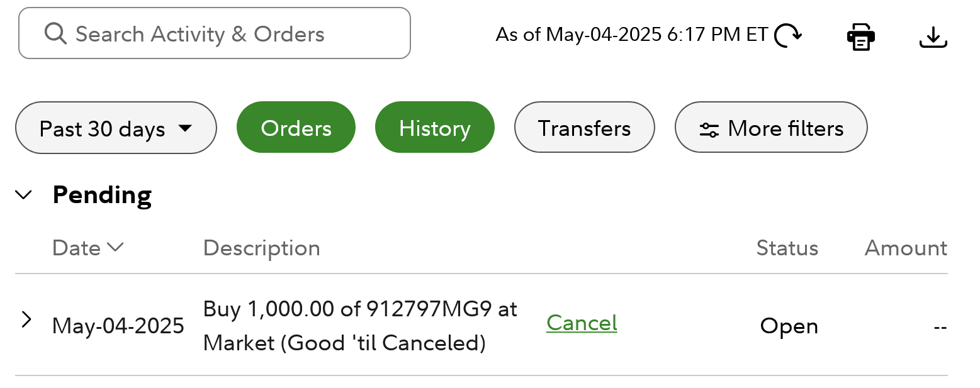Focus the Search Activity & Orders field

(x=215, y=33)
